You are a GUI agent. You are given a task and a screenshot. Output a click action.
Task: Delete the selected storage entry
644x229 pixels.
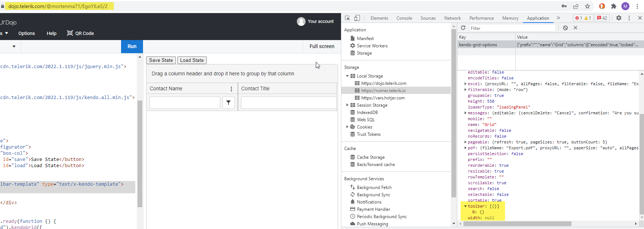pos(575,28)
